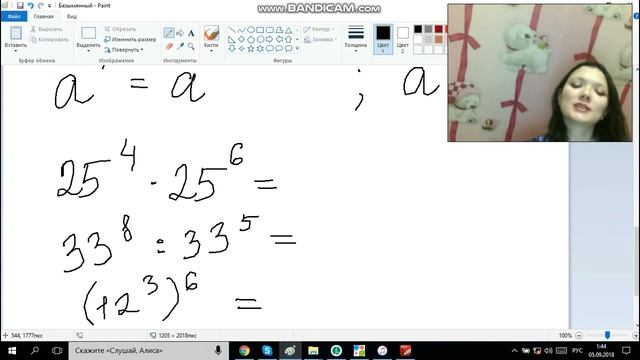Open the Кисти brushes dropdown arrow
The image size is (640, 360).
211,51
